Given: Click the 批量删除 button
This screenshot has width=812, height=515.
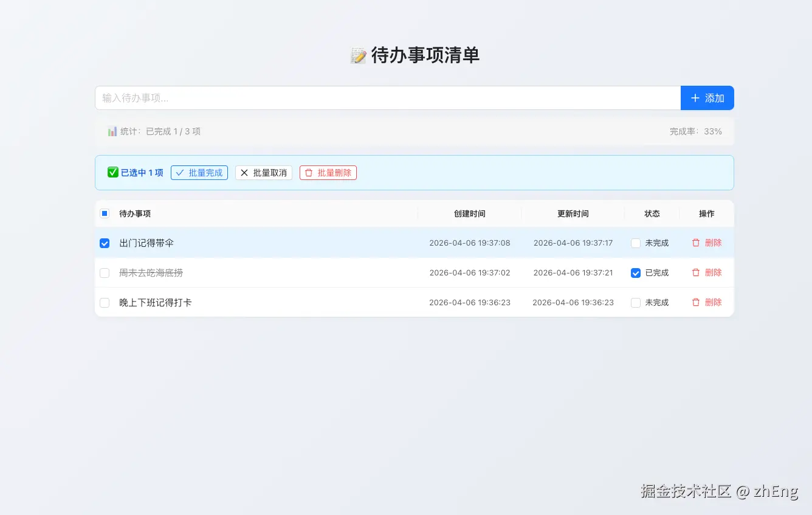Looking at the screenshot, I should 328,173.
